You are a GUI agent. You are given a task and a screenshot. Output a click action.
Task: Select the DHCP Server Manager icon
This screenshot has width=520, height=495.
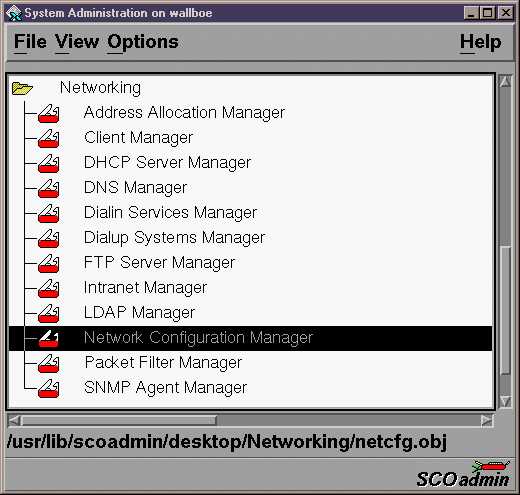click(x=49, y=163)
